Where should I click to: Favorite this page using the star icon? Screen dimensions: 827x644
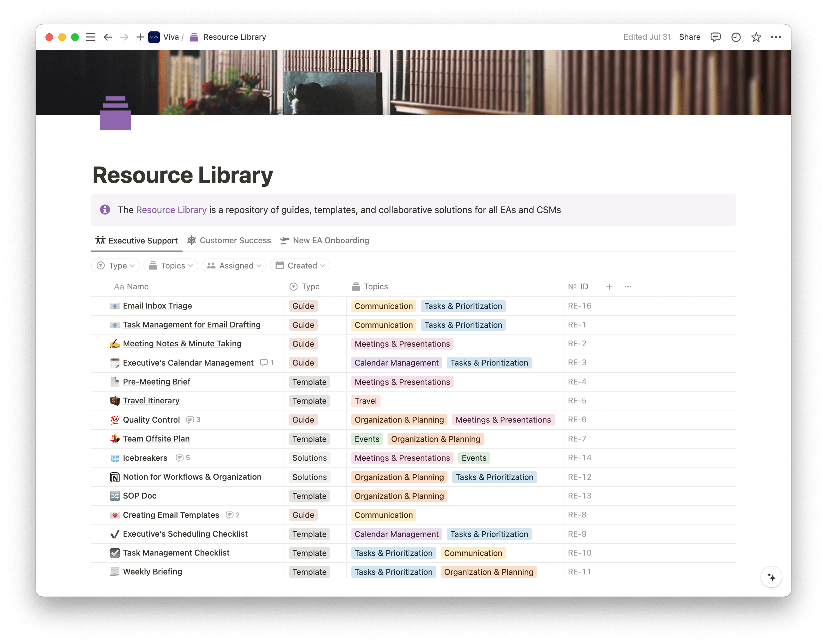pyautogui.click(x=756, y=37)
